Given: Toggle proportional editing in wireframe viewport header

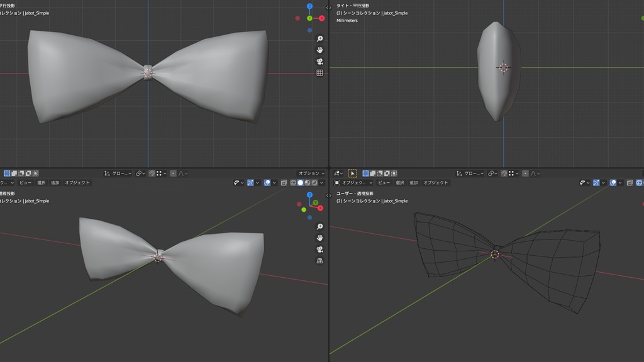Looking at the screenshot, I should (525, 173).
